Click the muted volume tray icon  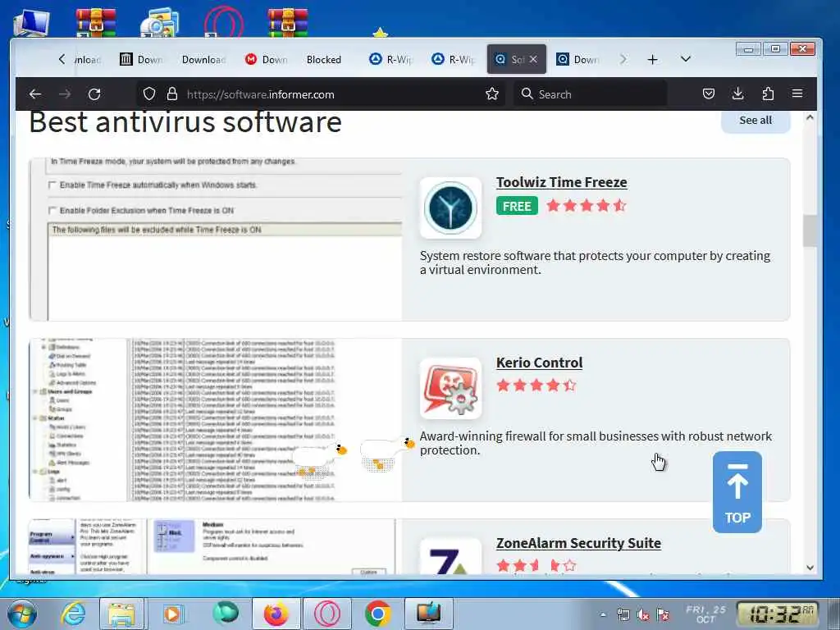(x=643, y=615)
